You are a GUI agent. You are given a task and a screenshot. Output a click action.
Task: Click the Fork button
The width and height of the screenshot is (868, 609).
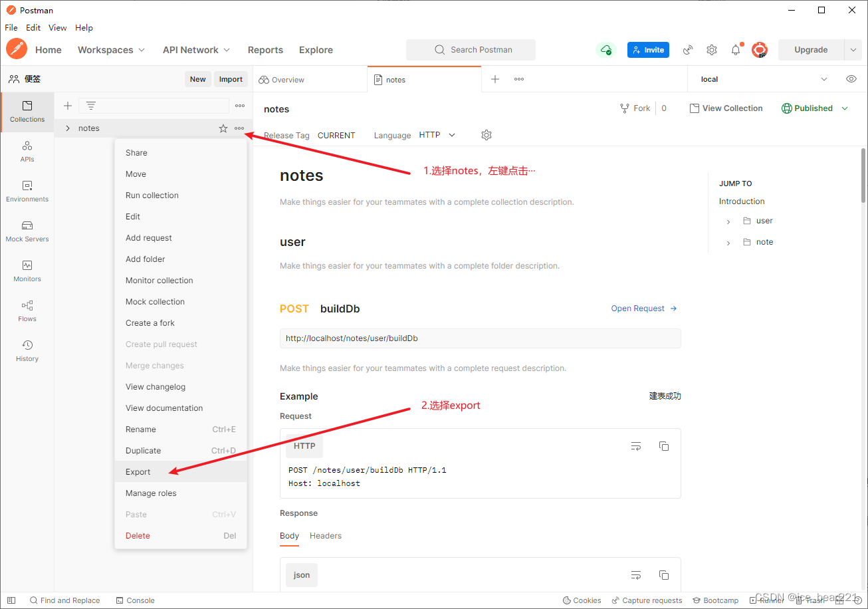(635, 108)
